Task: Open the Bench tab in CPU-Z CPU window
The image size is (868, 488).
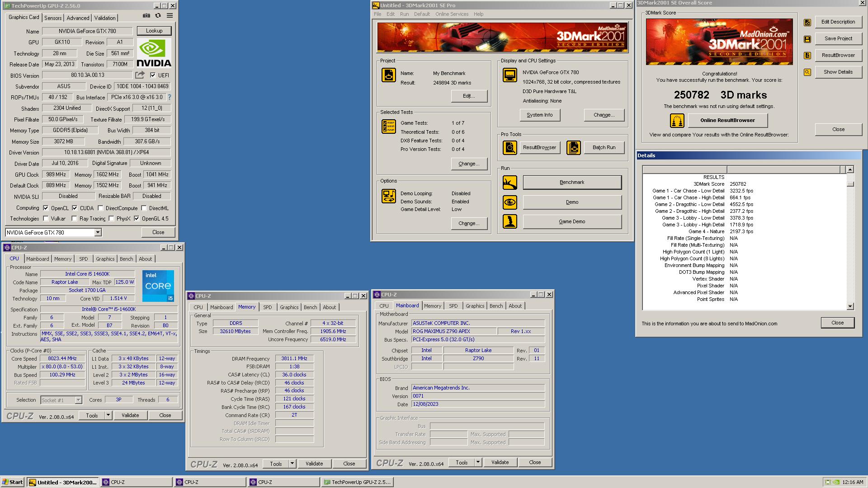Action: pos(127,259)
